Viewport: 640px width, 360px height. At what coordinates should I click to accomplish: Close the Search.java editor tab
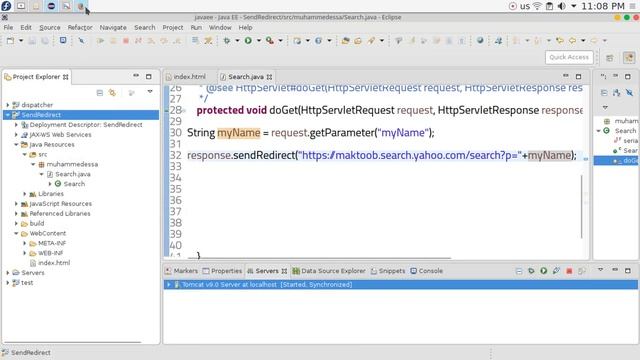(269, 77)
